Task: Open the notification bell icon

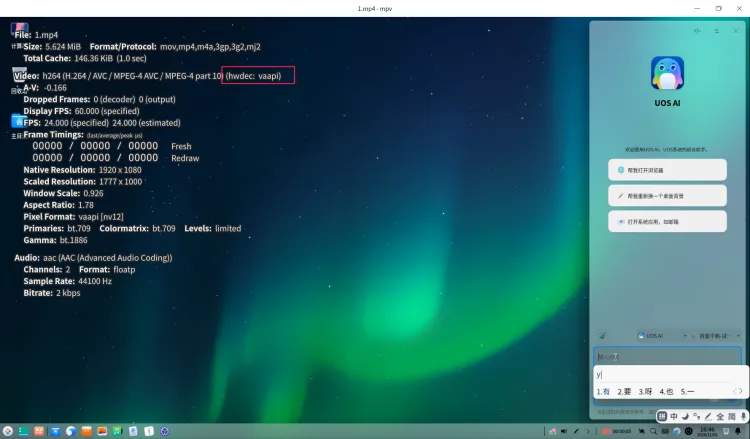Action: coord(738,431)
